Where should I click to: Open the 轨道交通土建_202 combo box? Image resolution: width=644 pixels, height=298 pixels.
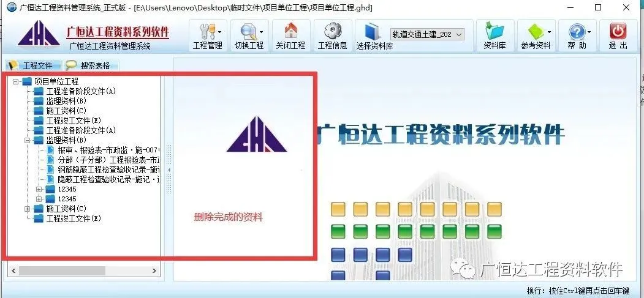click(x=427, y=34)
